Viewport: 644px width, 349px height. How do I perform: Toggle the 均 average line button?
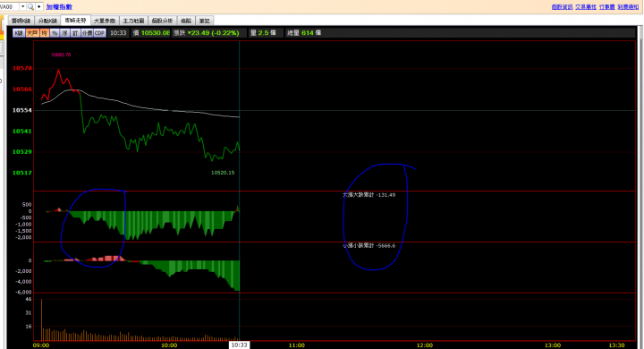click(x=45, y=33)
